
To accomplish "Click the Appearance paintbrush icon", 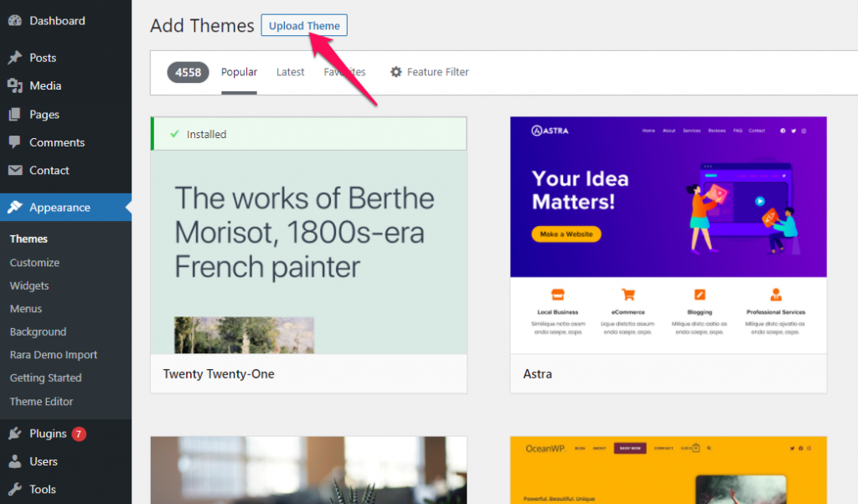I will point(15,207).
